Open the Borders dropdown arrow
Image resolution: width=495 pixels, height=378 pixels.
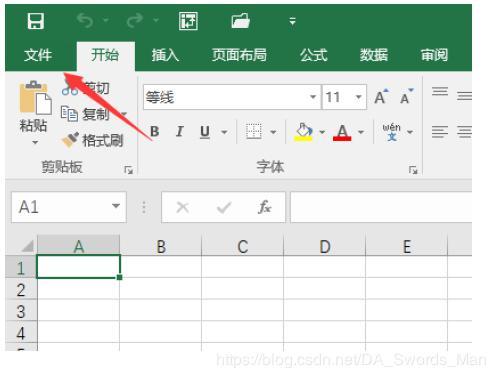click(273, 132)
